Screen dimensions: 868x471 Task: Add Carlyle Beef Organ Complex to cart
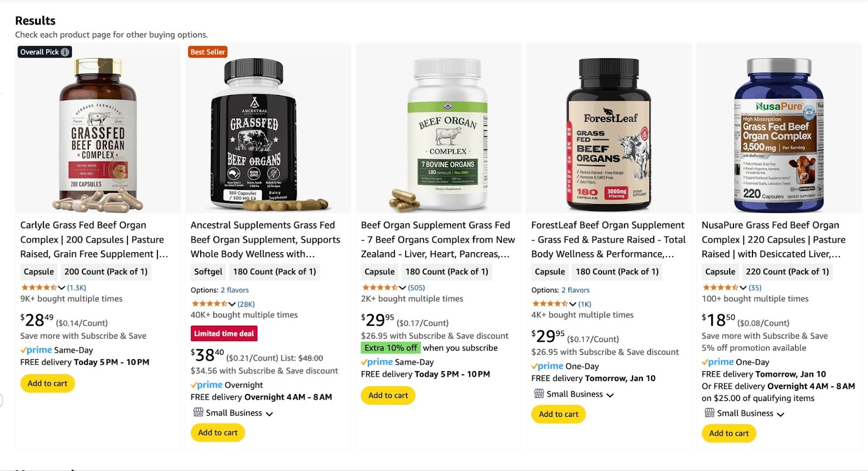click(48, 383)
